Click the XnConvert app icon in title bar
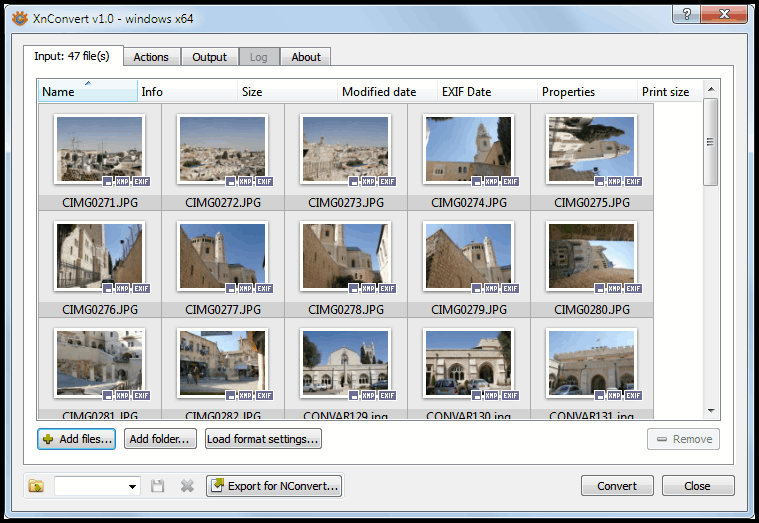The height and width of the screenshot is (523, 759). point(20,19)
